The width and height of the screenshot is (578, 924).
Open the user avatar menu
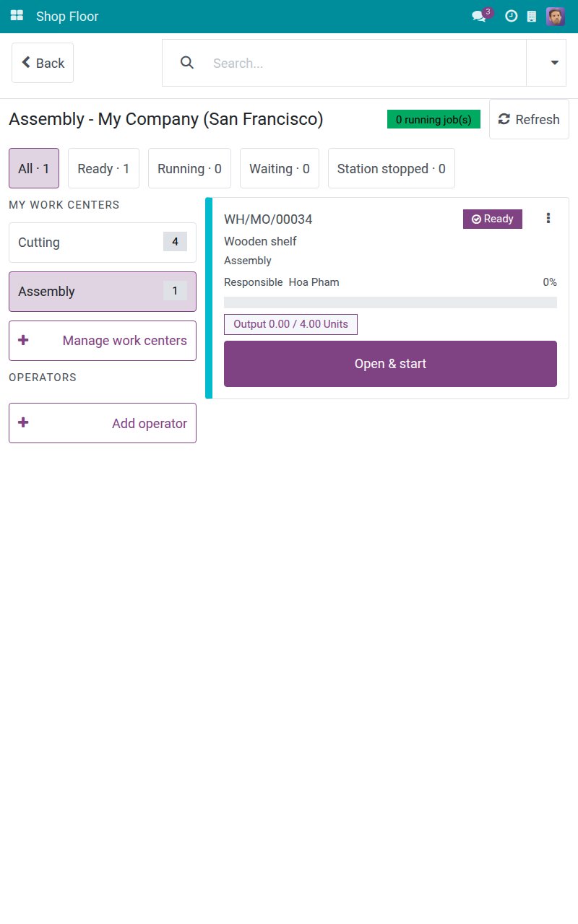pyautogui.click(x=556, y=16)
